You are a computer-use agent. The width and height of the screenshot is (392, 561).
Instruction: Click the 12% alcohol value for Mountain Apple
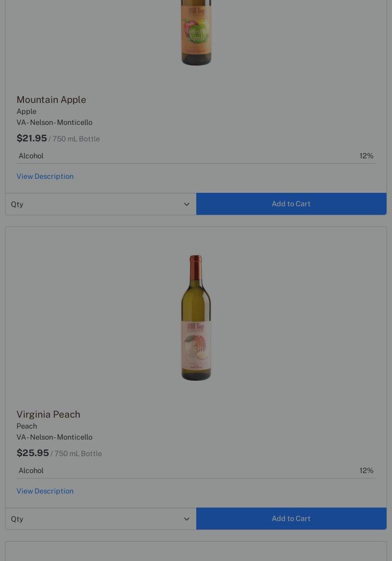[366, 156]
